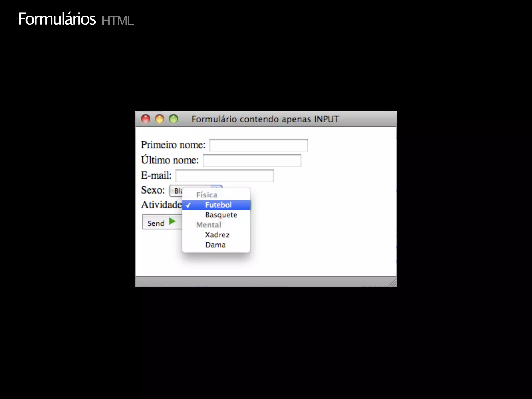Click the 'Formulários HTML' slide heading
Screen dimensions: 532x399
[76, 19]
